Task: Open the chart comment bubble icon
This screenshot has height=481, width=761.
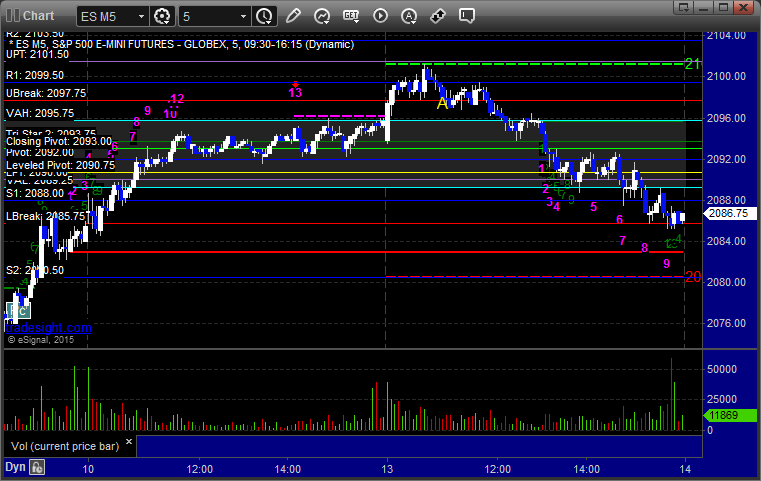Action: point(466,16)
